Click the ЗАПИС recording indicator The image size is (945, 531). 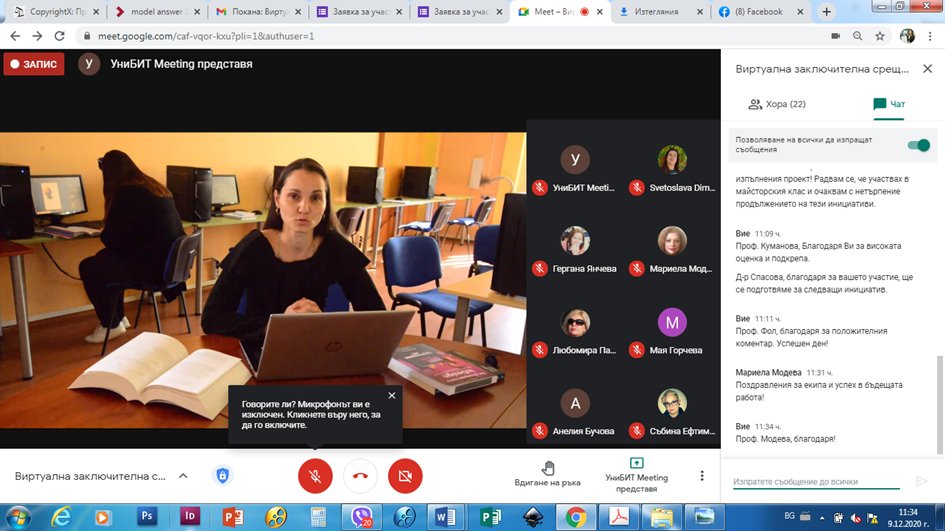(34, 64)
